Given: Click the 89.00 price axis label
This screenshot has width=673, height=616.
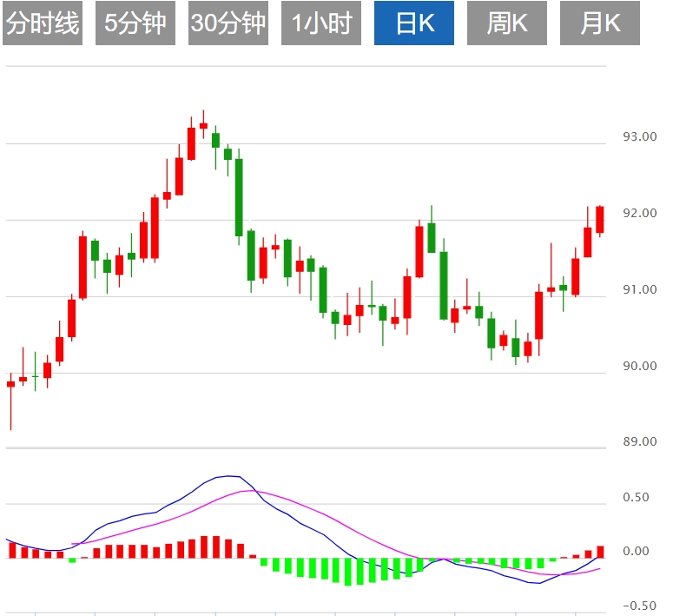Looking at the screenshot, I should pos(639,441).
